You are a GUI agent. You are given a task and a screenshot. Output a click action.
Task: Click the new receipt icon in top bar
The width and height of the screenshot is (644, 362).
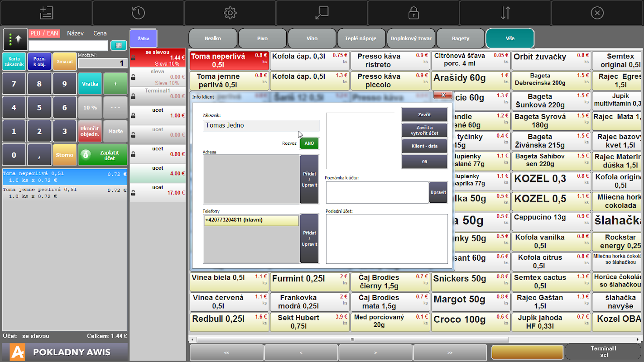46,13
